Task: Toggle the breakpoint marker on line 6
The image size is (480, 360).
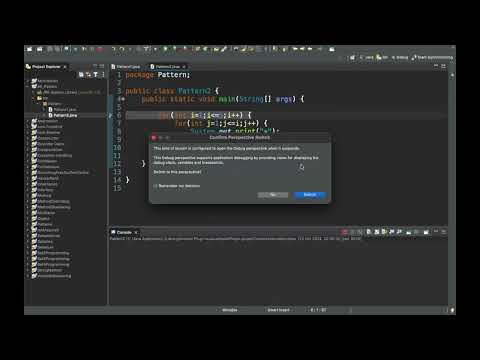Action: pyautogui.click(x=111, y=115)
